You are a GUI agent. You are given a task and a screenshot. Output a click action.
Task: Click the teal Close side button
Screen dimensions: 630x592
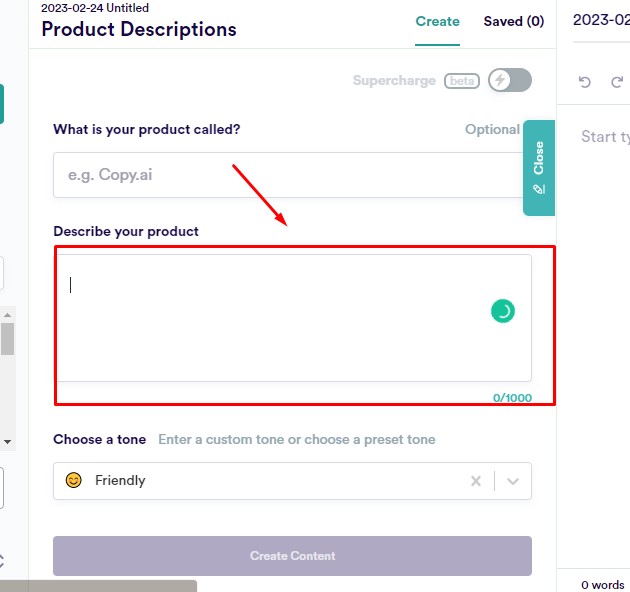point(539,168)
